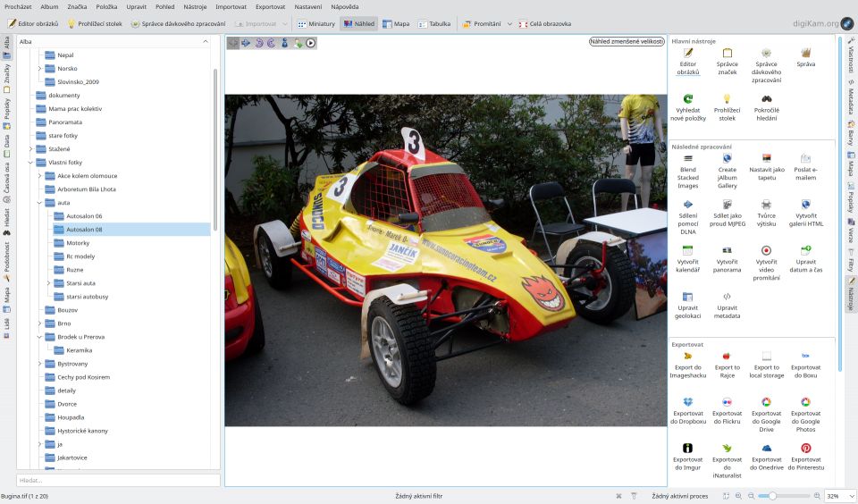
Task: Open the Promítání dropdown arrow
Action: pos(509,23)
